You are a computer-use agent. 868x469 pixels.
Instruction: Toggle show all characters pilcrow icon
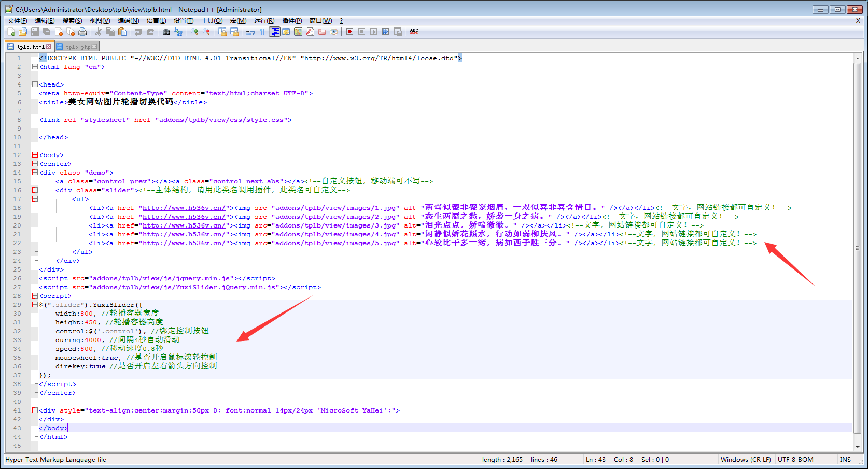click(x=262, y=32)
